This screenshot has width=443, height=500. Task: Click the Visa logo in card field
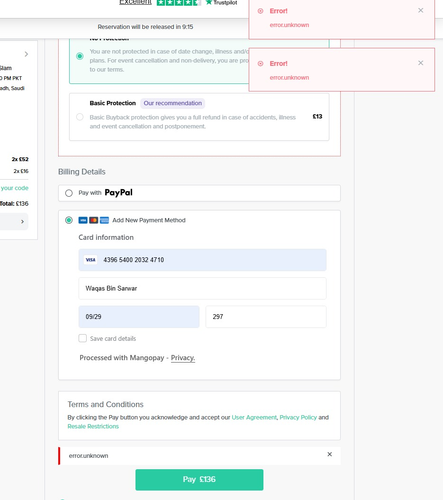click(90, 260)
